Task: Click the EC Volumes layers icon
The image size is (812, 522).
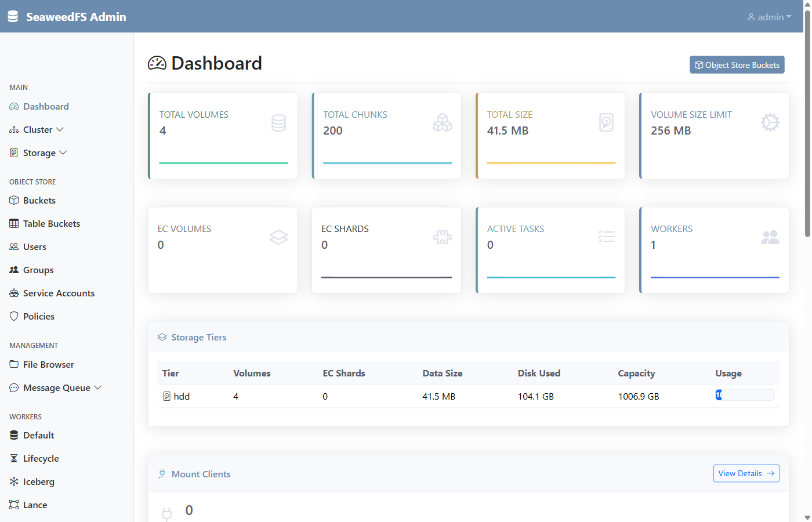Action: 279,237
